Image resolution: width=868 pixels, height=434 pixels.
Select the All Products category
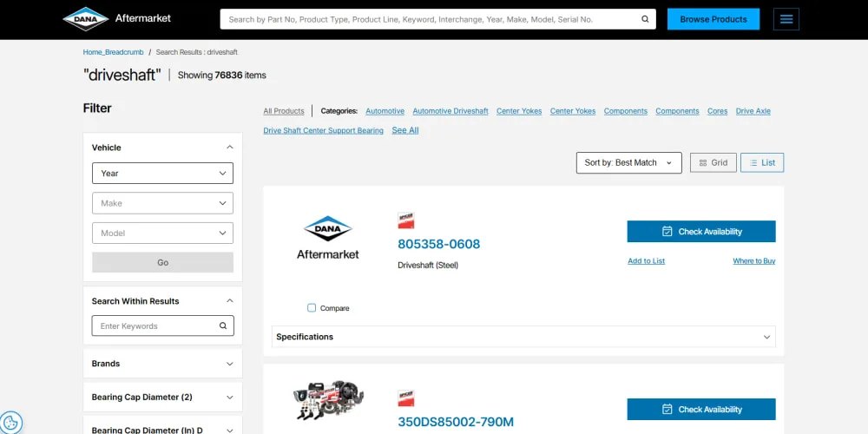[284, 111]
